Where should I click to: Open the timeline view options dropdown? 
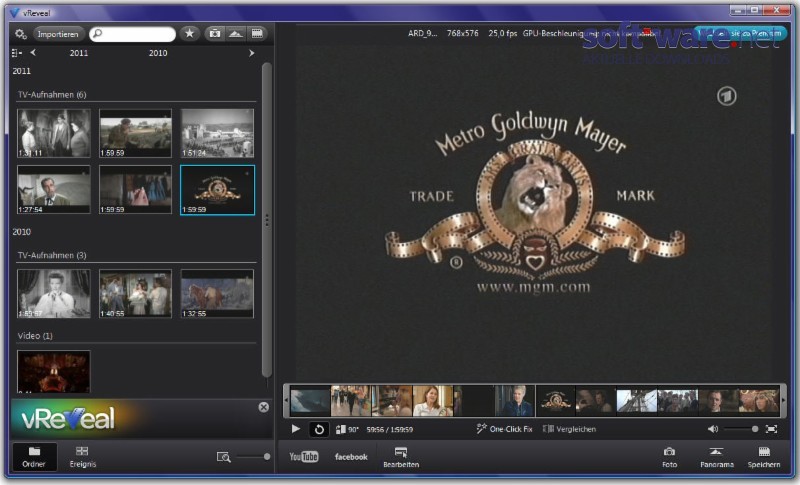point(16,53)
